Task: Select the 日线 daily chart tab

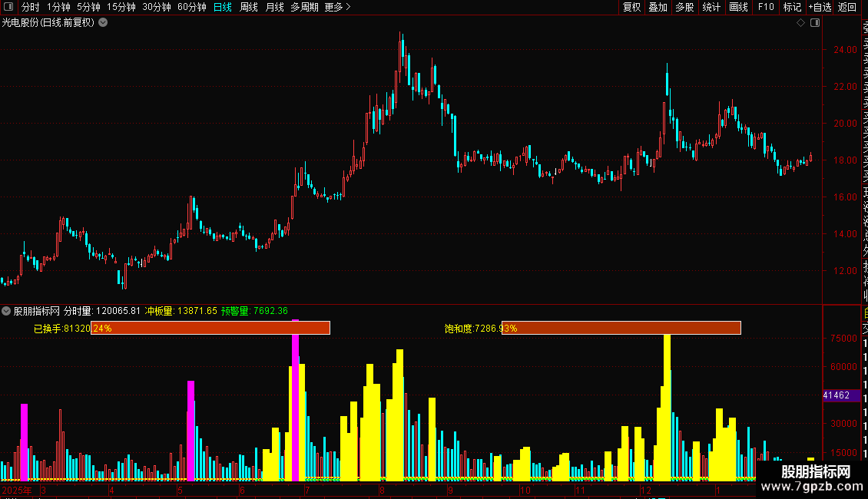Action: [223, 7]
